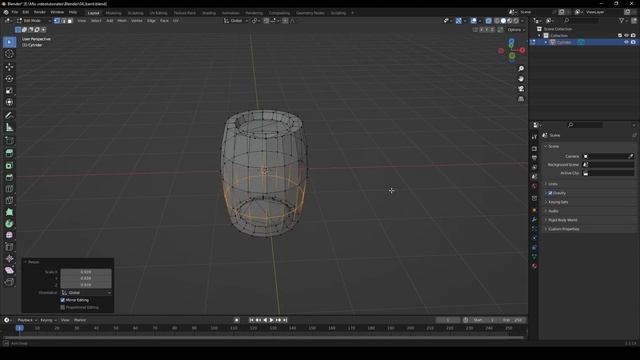Screen dimensions: 640x360
Task: Select the Poly Build tool
Action: (9, 212)
